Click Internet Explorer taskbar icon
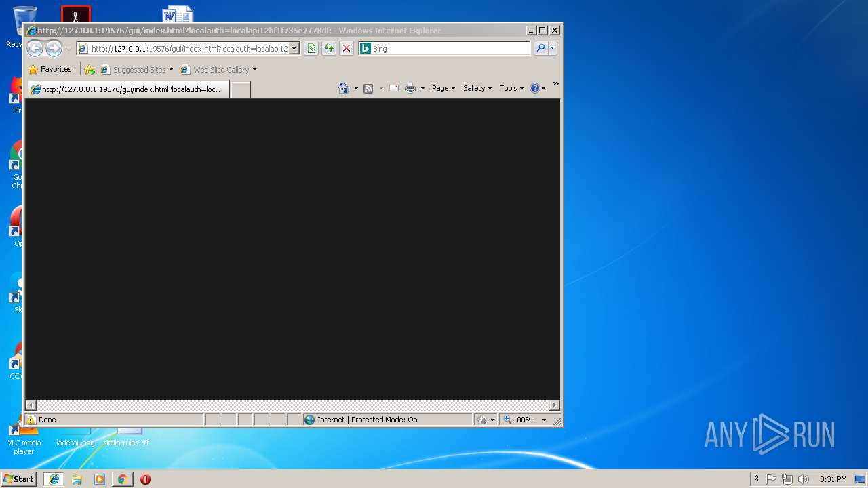Screen dimensions: 868x488 click(x=54, y=479)
